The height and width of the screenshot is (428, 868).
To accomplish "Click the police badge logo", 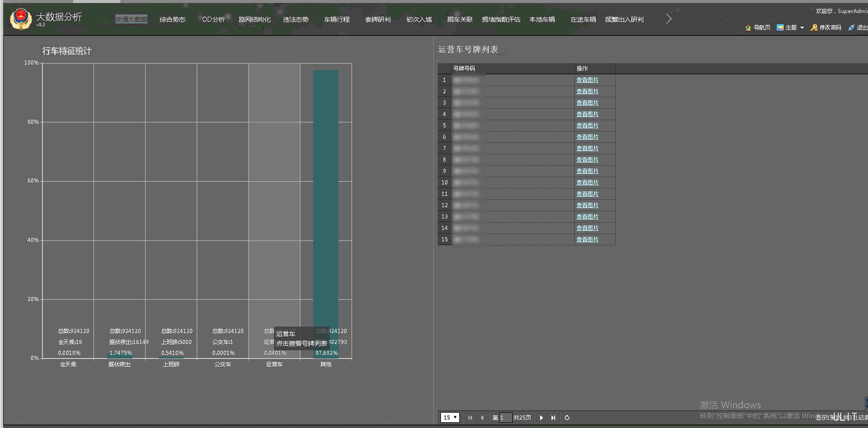I will 21,19.
